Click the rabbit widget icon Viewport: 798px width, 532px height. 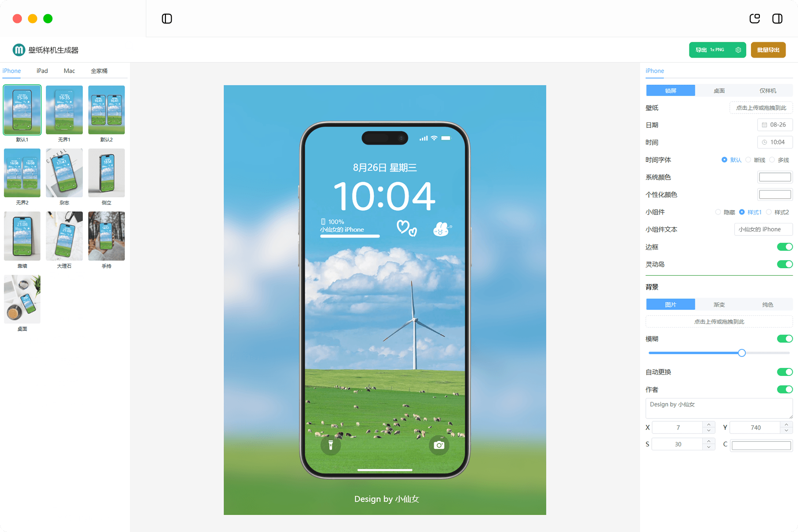[x=442, y=229]
